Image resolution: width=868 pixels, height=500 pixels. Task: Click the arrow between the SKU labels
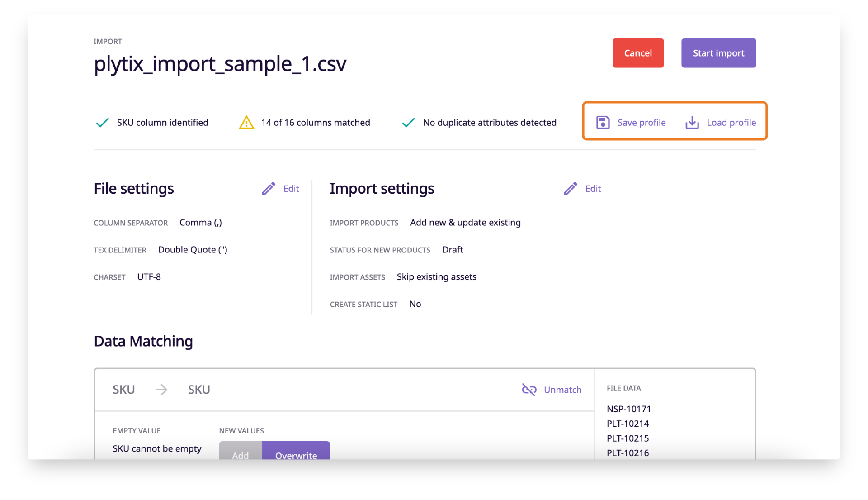coord(161,390)
